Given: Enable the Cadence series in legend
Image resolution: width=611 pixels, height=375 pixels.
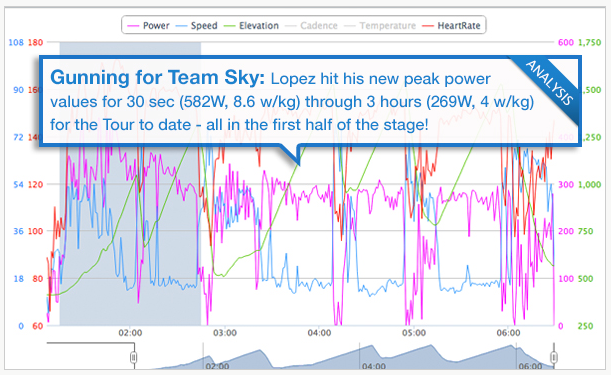Looking at the screenshot, I should [x=311, y=26].
